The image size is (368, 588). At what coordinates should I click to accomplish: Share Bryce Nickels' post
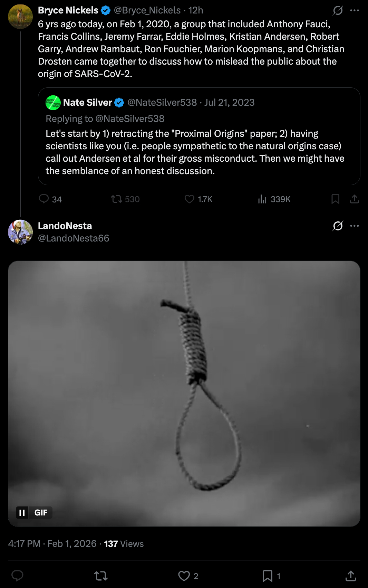(355, 199)
